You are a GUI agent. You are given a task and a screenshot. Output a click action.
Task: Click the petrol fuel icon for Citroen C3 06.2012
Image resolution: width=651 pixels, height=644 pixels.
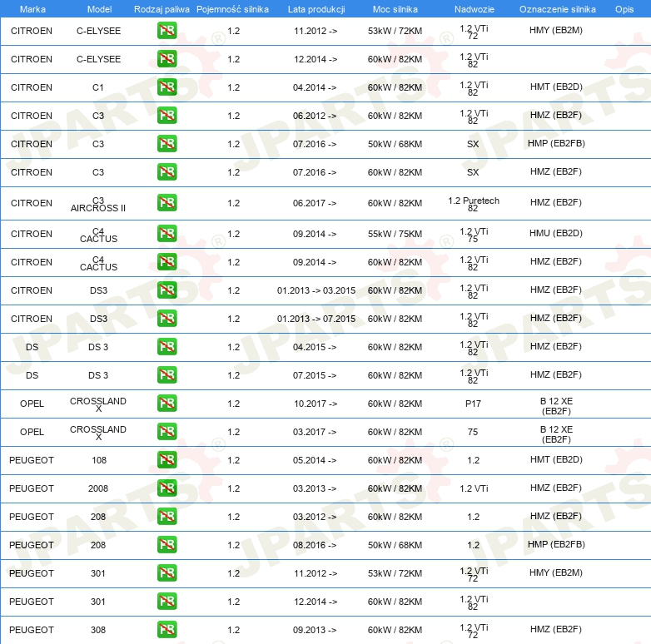click(x=166, y=116)
